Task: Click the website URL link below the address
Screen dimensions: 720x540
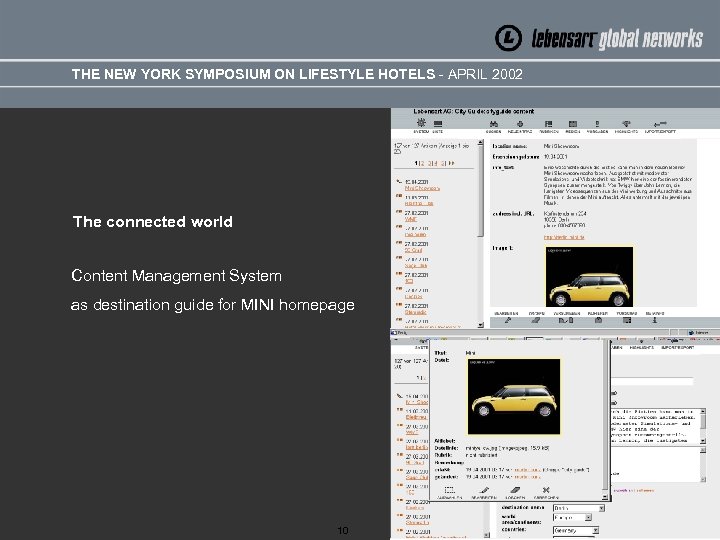Action: coord(566,237)
